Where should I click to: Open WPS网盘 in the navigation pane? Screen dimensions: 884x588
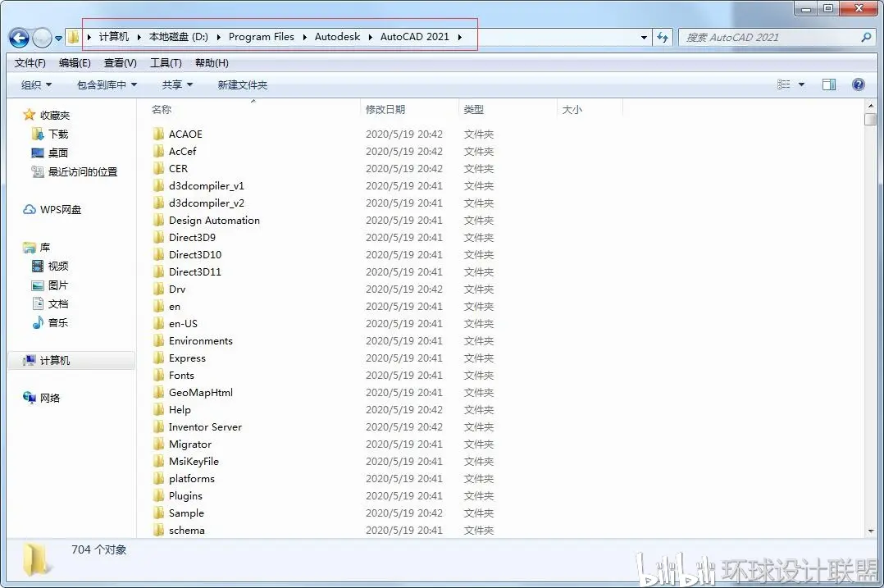pos(61,210)
